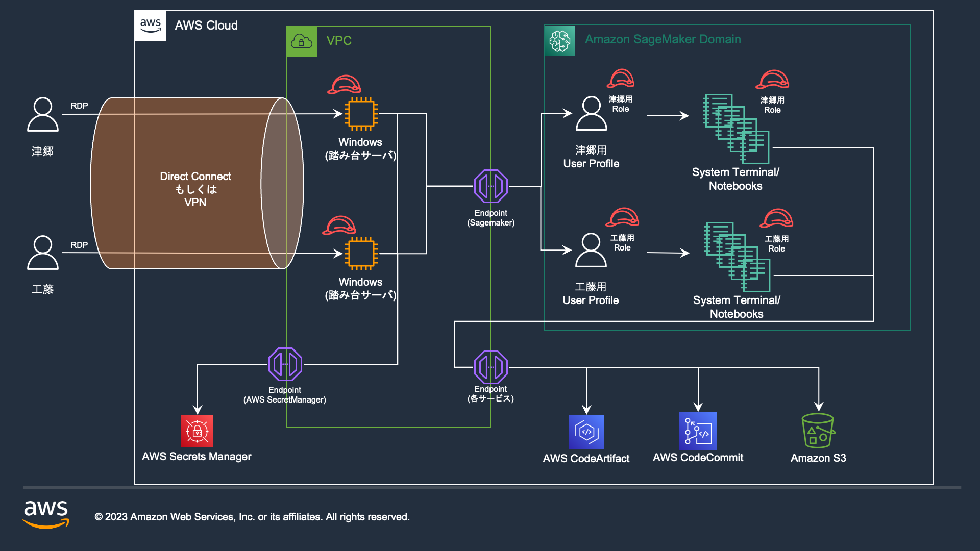The image size is (980, 551).
Task: Click the 津郷 name label under user
Action: click(x=42, y=152)
